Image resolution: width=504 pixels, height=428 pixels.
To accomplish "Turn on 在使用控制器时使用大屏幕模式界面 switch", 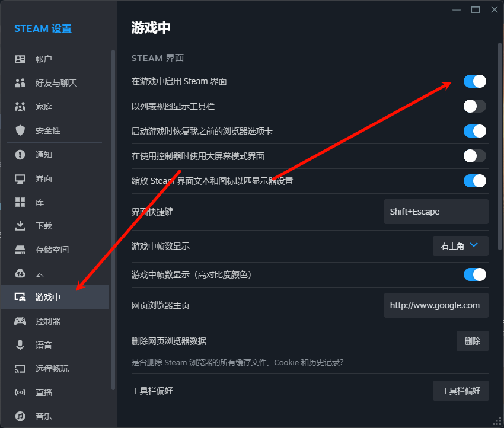I will [x=474, y=156].
